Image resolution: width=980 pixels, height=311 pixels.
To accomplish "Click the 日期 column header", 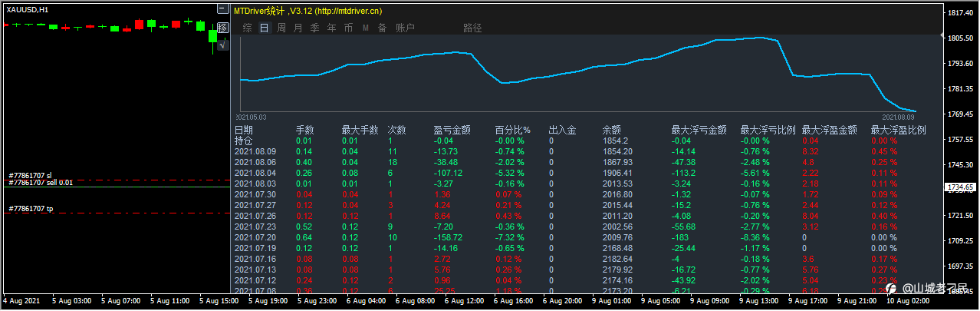I will click(243, 131).
